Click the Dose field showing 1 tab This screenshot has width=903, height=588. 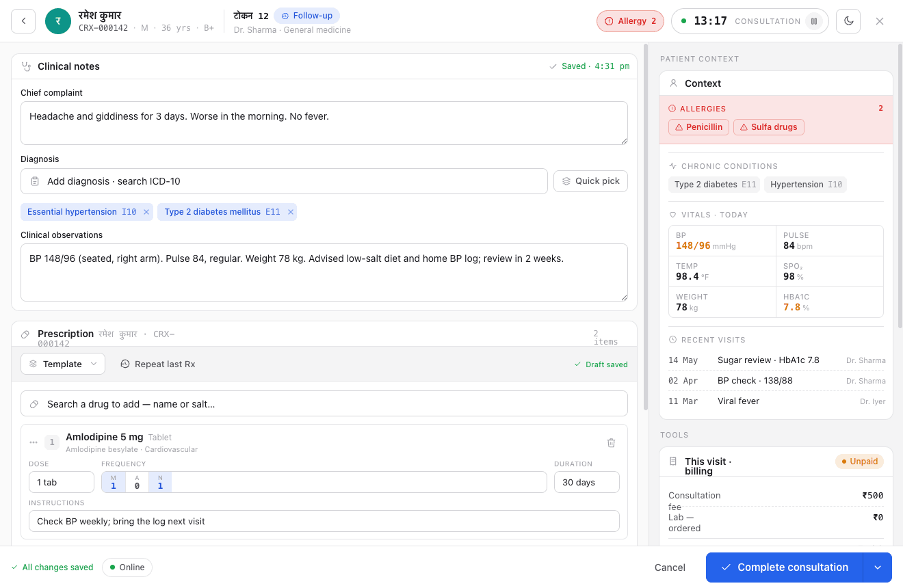(x=62, y=482)
